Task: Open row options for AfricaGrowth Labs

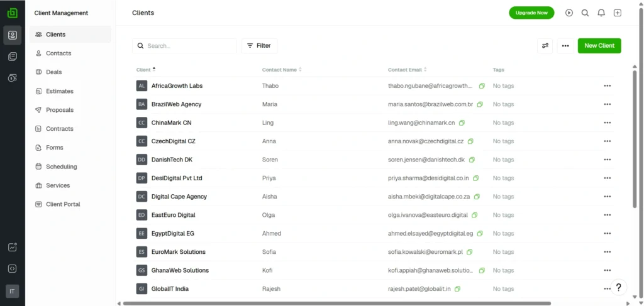Action: pos(607,85)
